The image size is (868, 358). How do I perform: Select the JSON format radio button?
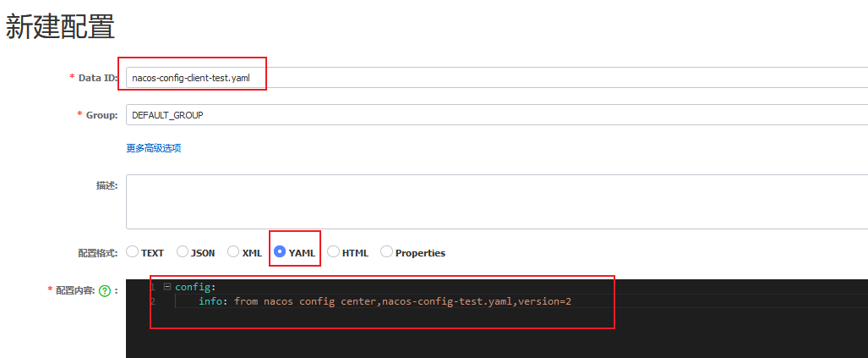183,252
